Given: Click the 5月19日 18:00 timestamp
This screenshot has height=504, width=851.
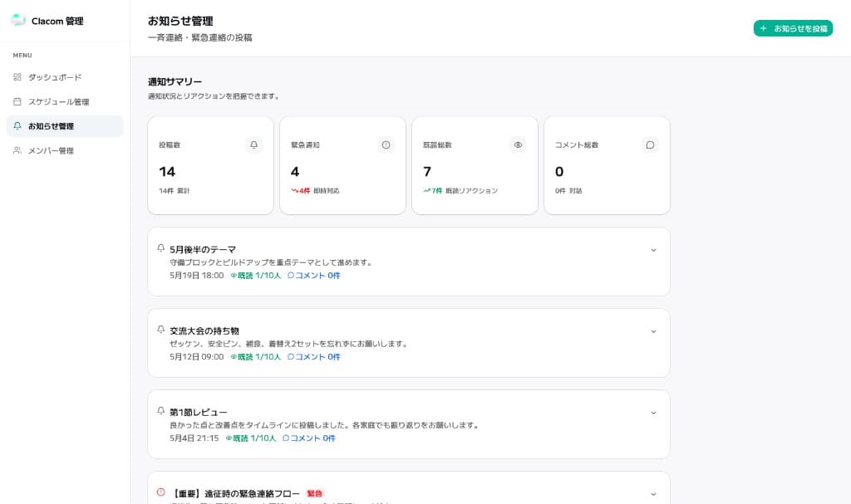Looking at the screenshot, I should (196, 276).
